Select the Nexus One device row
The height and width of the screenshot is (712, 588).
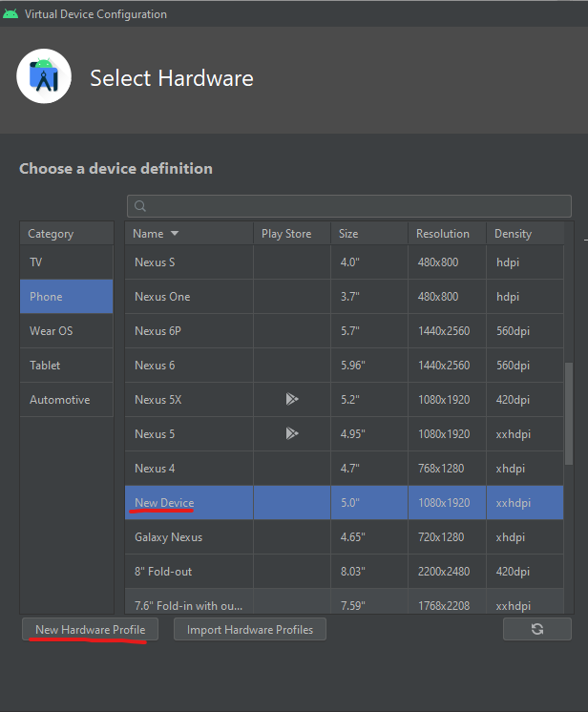(345, 297)
